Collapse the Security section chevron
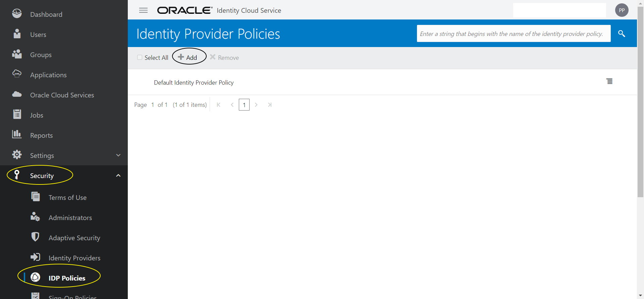 [118, 175]
